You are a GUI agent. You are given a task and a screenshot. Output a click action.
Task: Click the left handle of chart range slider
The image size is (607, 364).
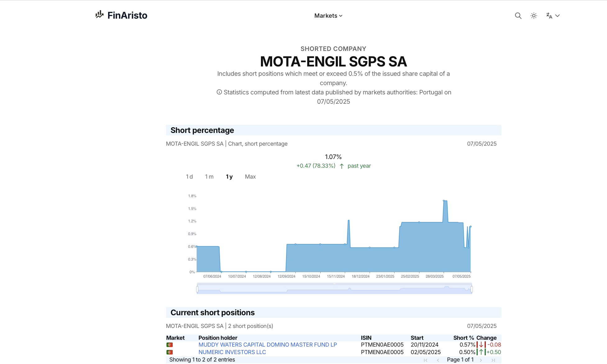pos(197,289)
